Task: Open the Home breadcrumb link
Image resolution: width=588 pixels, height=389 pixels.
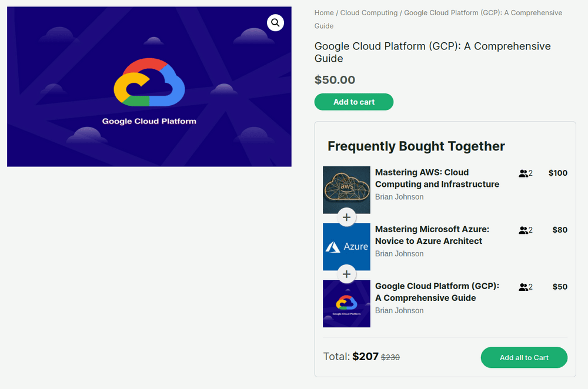Action: [324, 13]
